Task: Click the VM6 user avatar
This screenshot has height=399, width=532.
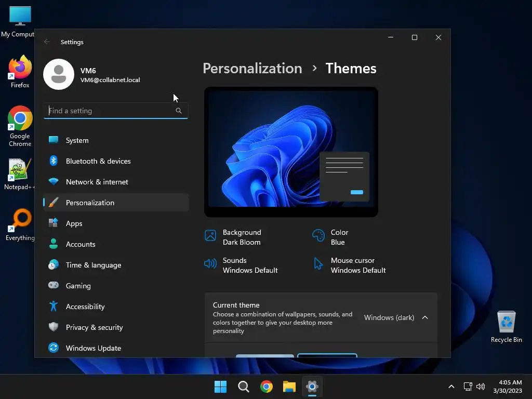Action: 59,74
